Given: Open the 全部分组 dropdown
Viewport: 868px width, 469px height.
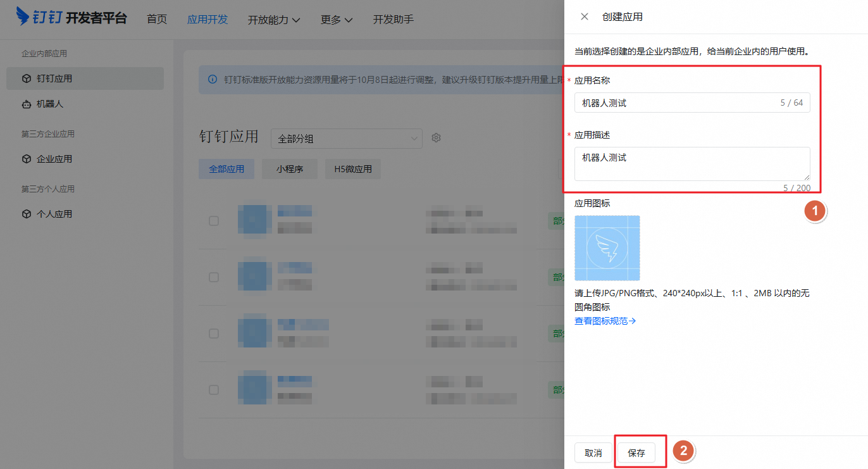Looking at the screenshot, I should (x=346, y=137).
